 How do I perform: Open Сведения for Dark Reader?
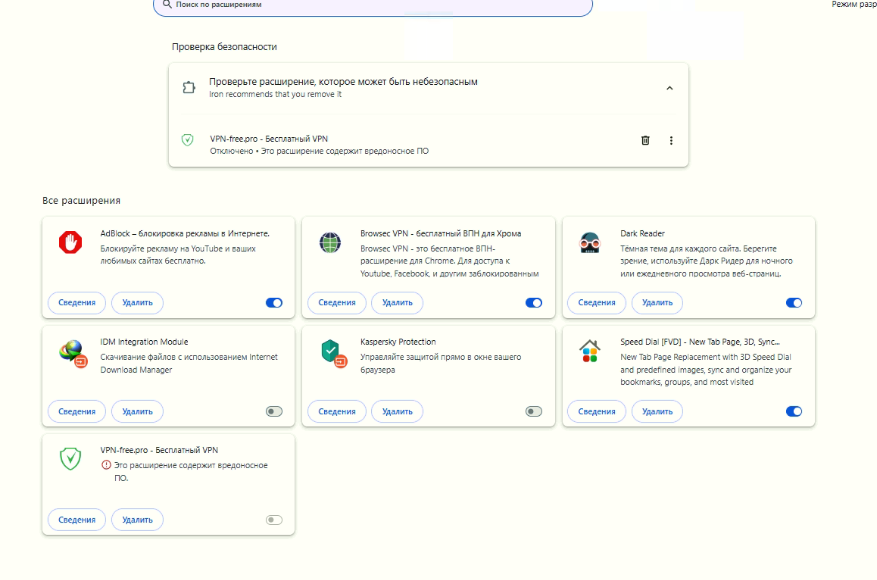coord(597,303)
